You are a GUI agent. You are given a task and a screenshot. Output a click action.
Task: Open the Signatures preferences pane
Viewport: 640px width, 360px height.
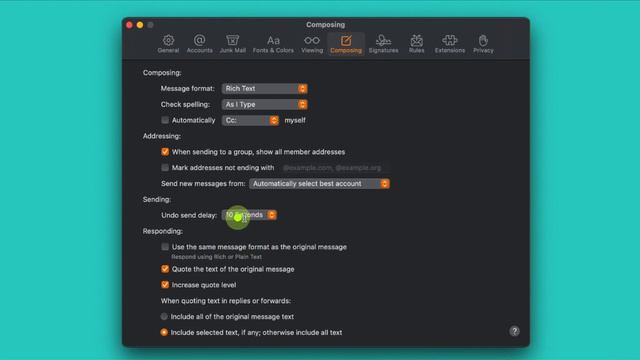pyautogui.click(x=383, y=44)
